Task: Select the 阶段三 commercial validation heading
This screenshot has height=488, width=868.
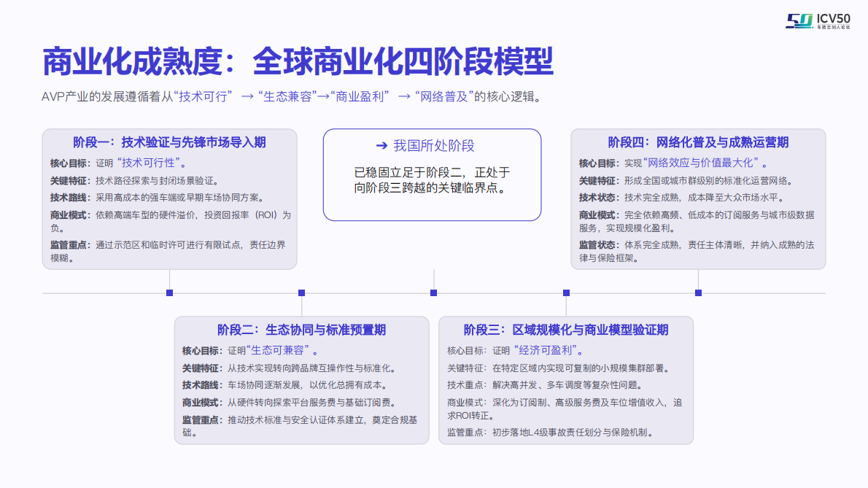Action: pos(565,329)
